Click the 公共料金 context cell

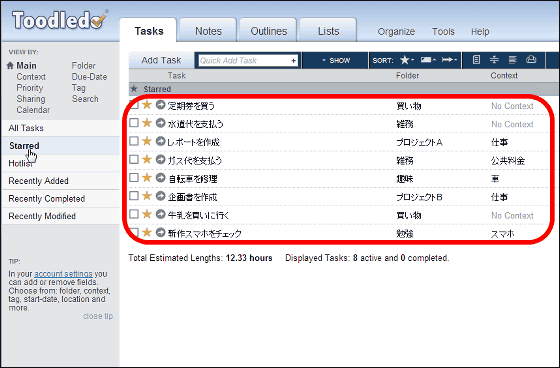click(508, 161)
